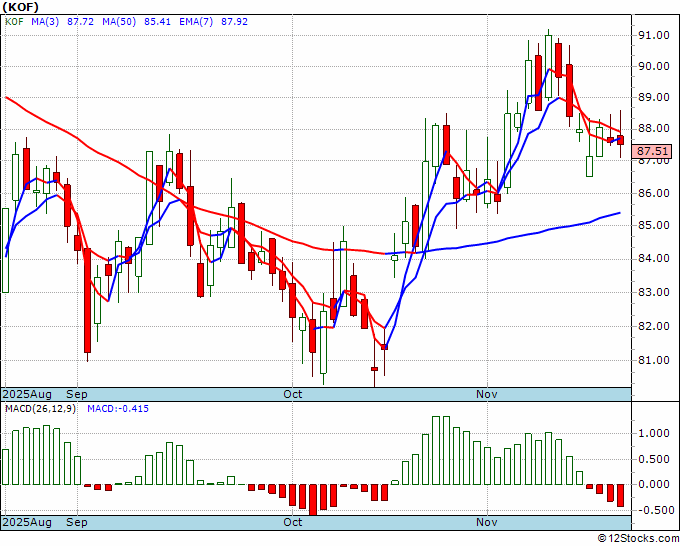Click the MA(50) legend label
680x546 pixels.
click(119, 22)
